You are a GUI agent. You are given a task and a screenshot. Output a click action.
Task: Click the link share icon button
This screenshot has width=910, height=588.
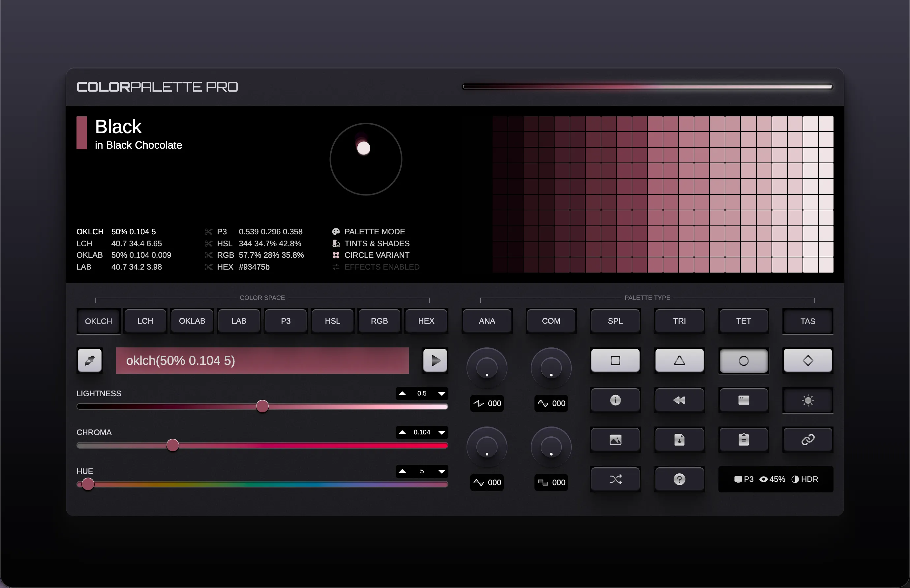pos(807,440)
